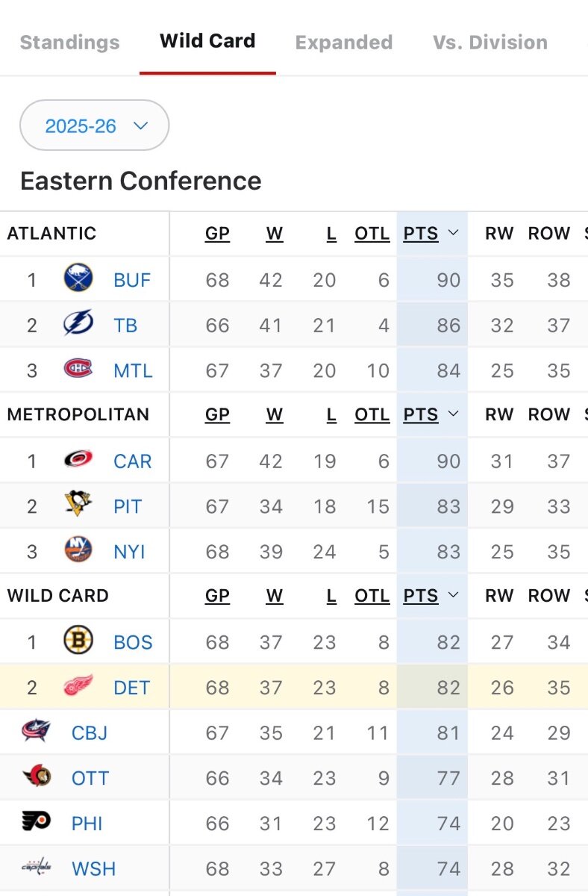Click the New York Islanders logo
588x896 pixels.
[x=78, y=551]
